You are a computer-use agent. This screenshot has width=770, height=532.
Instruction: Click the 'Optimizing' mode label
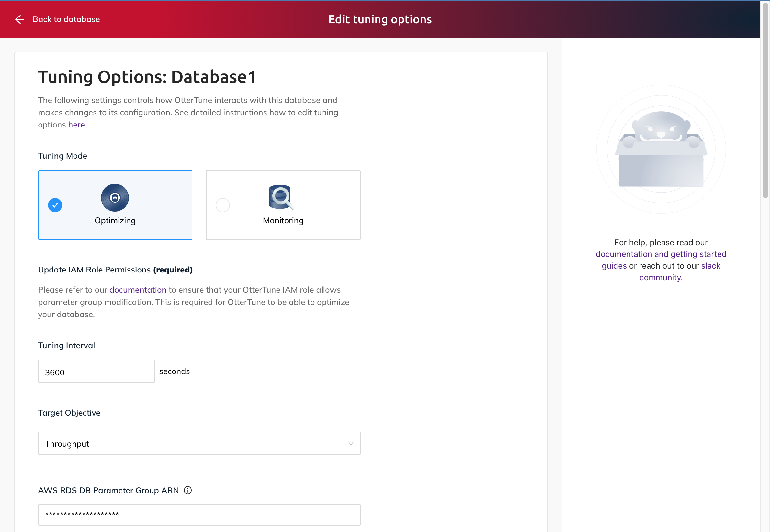pos(115,221)
